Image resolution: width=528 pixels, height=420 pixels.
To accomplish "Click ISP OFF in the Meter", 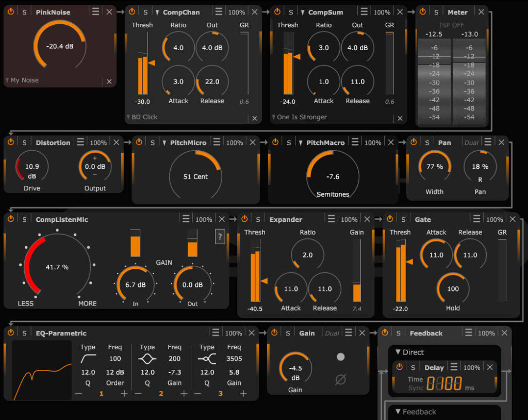I will coord(452,25).
